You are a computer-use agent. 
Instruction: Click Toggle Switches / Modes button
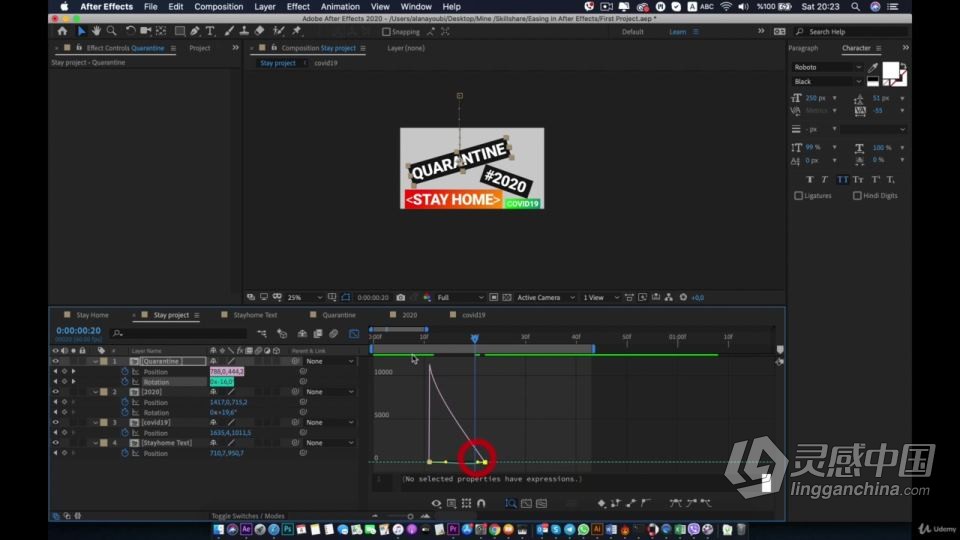tap(248, 516)
